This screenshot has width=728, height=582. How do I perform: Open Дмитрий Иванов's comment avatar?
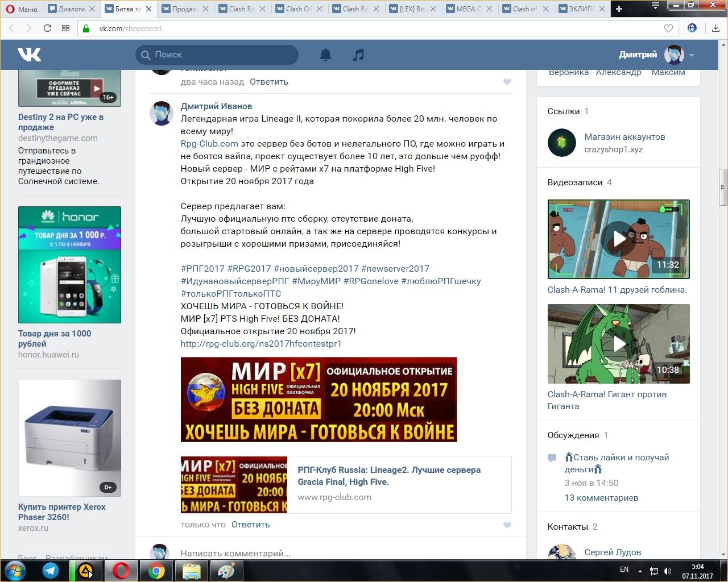[162, 113]
